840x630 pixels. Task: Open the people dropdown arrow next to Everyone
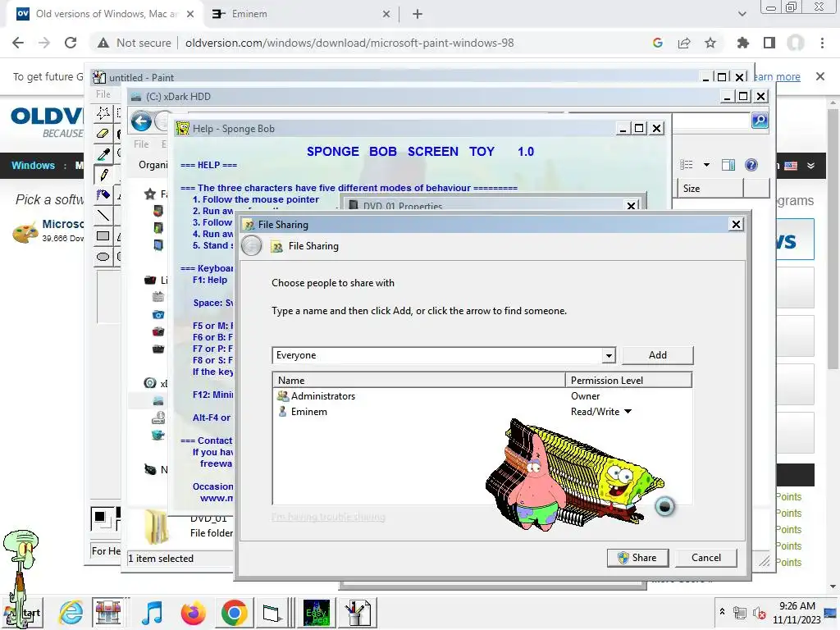pos(609,356)
